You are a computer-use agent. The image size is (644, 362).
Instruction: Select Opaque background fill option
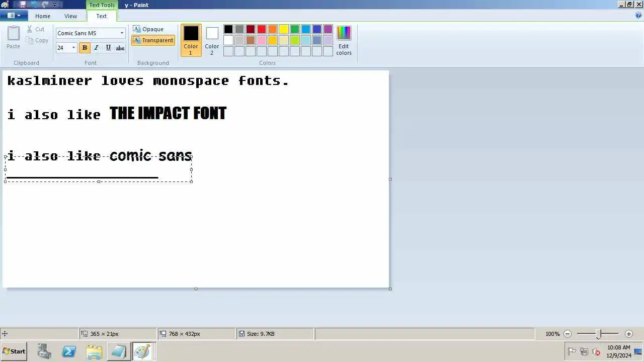pos(148,29)
